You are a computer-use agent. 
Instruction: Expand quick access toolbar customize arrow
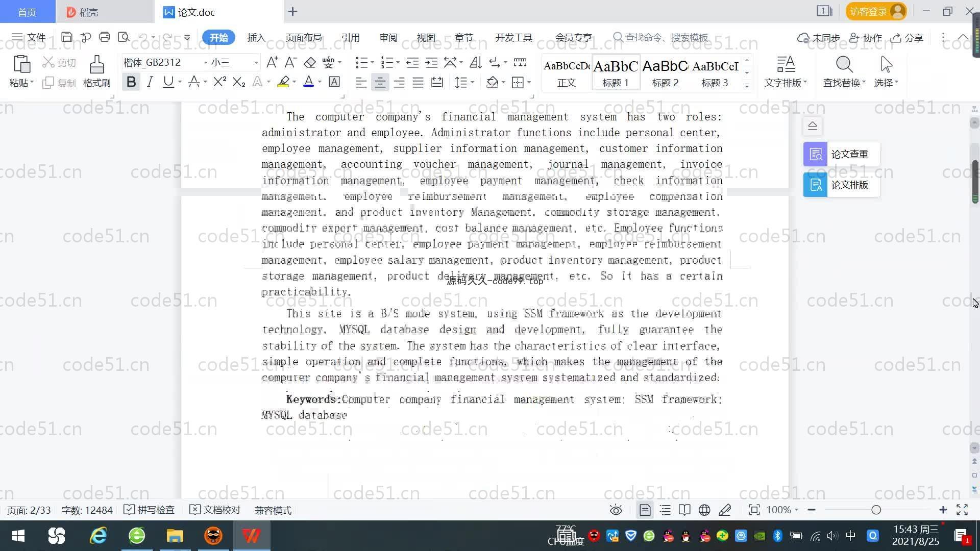pos(187,37)
